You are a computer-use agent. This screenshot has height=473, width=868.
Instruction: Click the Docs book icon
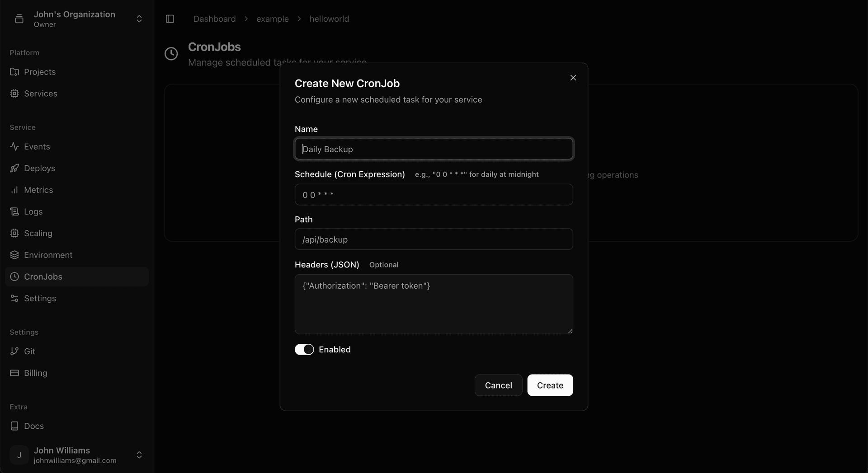pos(14,426)
